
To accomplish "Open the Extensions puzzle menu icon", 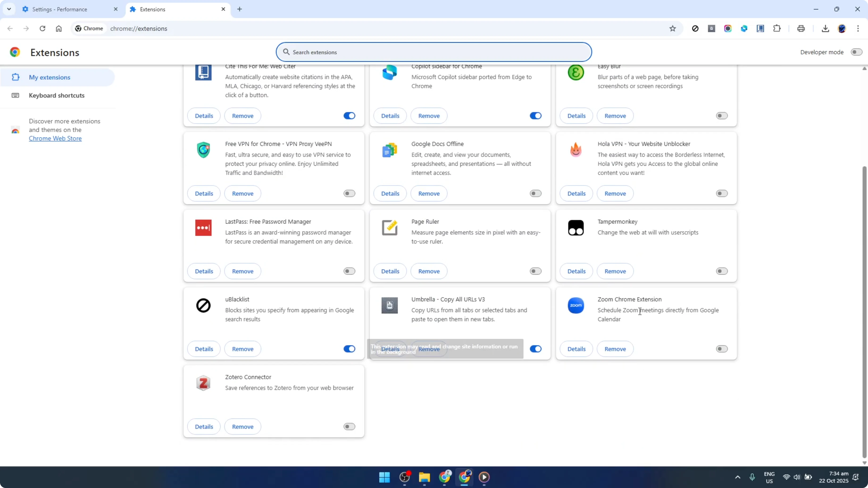I will tap(777, 29).
